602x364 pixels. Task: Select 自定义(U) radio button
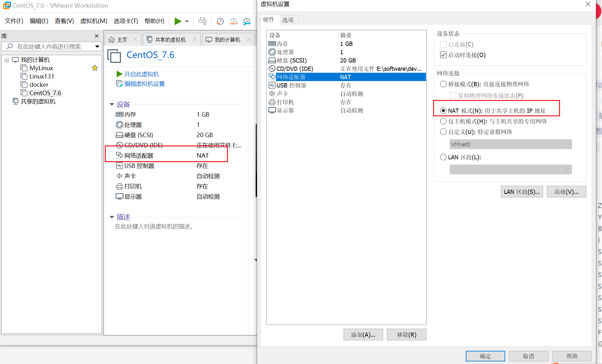tap(443, 132)
